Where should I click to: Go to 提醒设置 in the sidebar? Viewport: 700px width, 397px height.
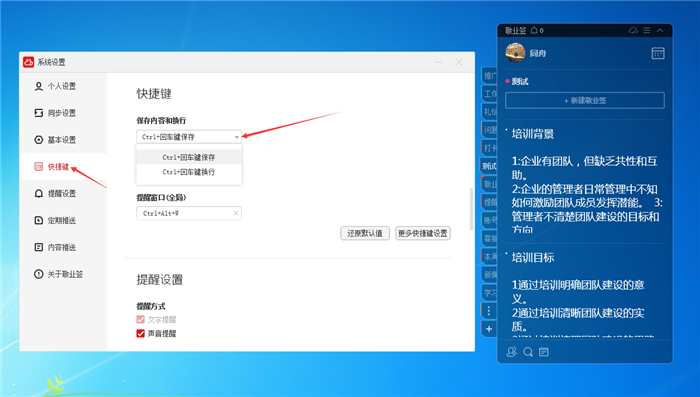pos(63,193)
